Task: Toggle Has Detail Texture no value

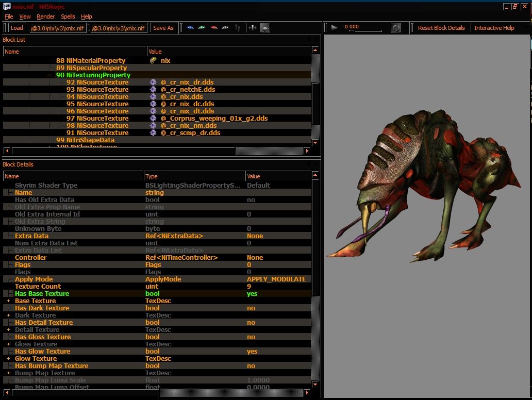Action: 251,322
